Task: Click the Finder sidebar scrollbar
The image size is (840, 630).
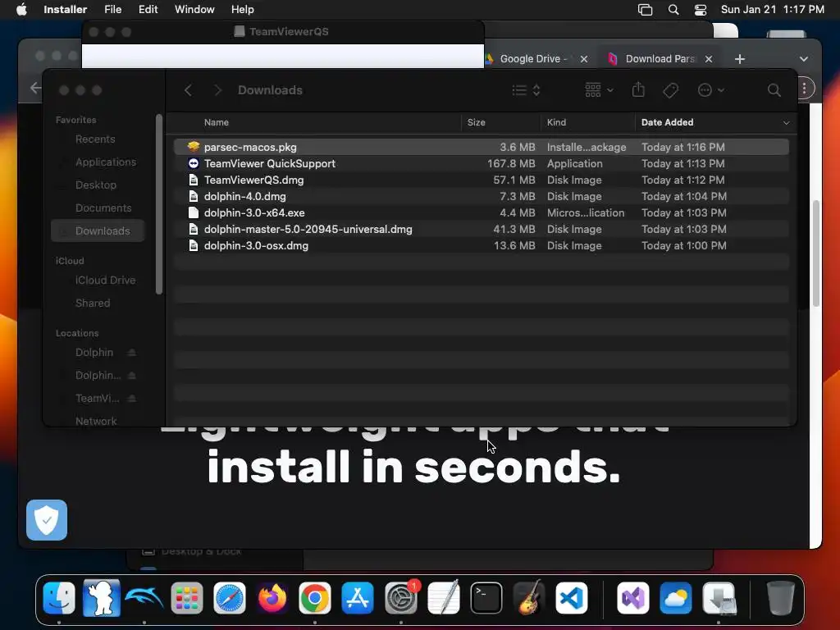Action: pos(159,204)
